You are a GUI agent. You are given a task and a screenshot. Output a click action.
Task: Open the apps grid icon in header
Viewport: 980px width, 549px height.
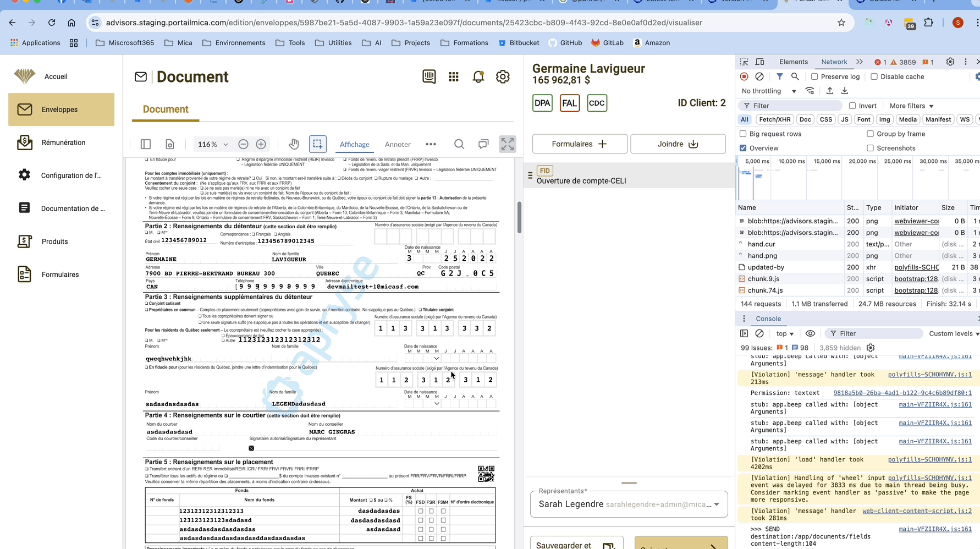(454, 77)
